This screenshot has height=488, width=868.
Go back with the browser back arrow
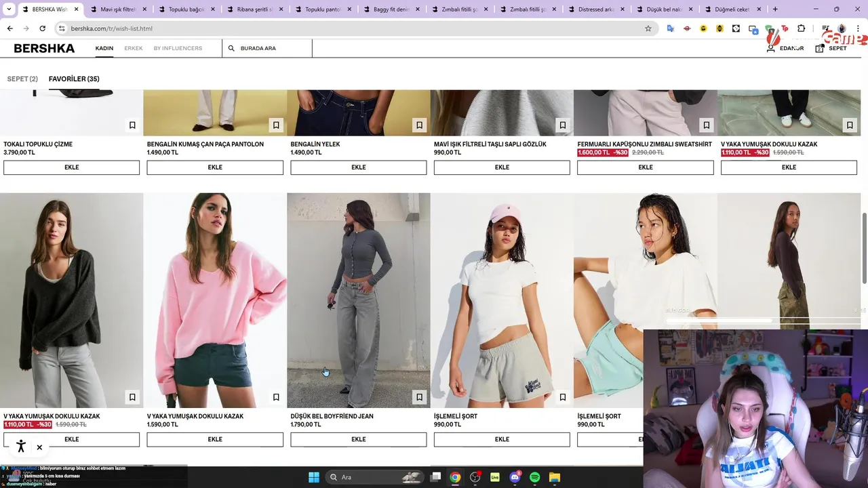(x=9, y=28)
